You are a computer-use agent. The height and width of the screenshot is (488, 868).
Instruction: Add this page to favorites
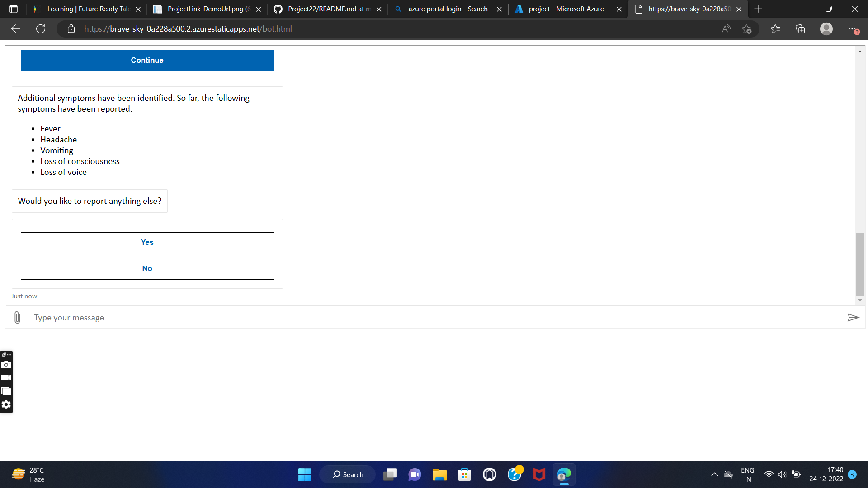[746, 29]
